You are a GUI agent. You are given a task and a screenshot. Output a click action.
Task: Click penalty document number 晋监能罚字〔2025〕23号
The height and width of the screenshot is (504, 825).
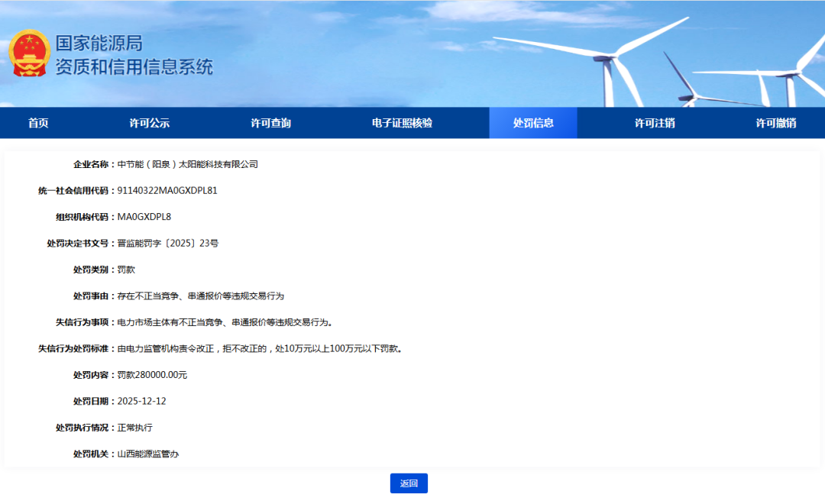(168, 244)
